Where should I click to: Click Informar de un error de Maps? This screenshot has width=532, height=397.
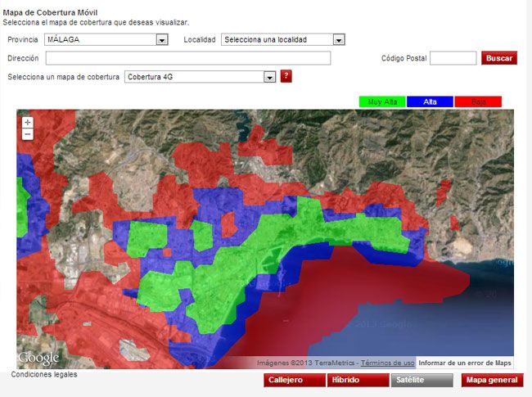465,363
